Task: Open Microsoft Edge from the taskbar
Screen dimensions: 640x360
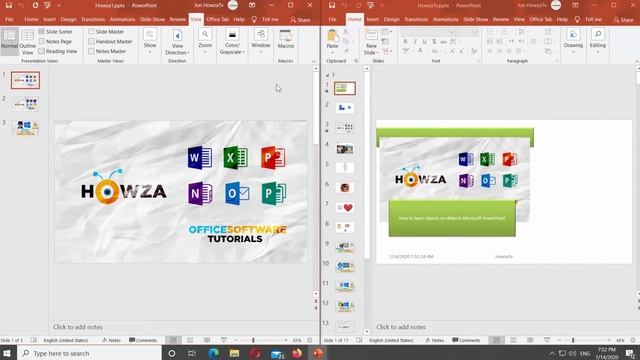Action: coord(213,353)
